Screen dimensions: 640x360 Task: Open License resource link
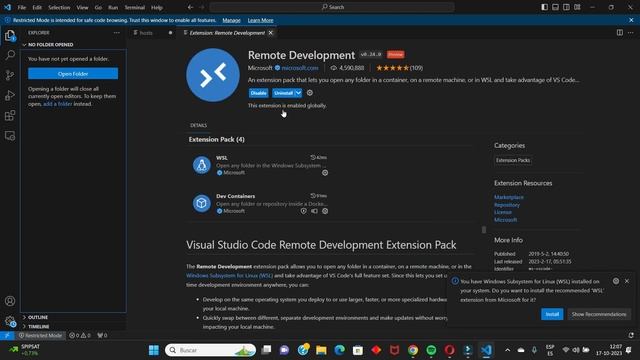click(503, 212)
